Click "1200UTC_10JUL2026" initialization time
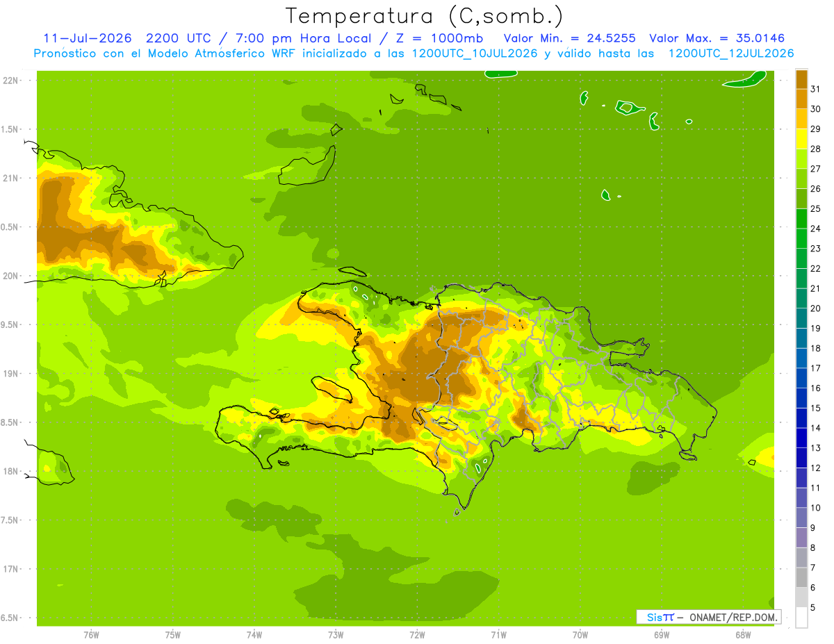 [474, 53]
